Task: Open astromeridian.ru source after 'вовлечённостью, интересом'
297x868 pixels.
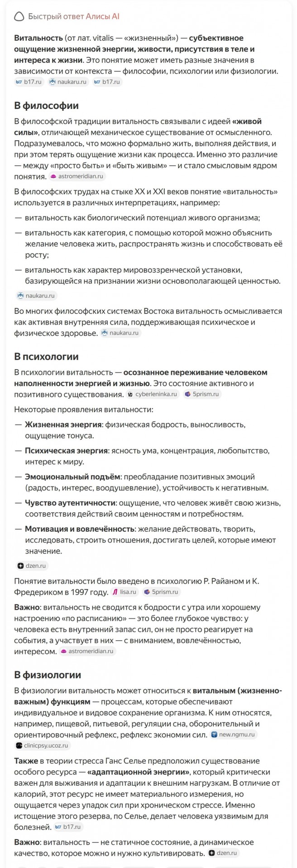Action: point(87,651)
